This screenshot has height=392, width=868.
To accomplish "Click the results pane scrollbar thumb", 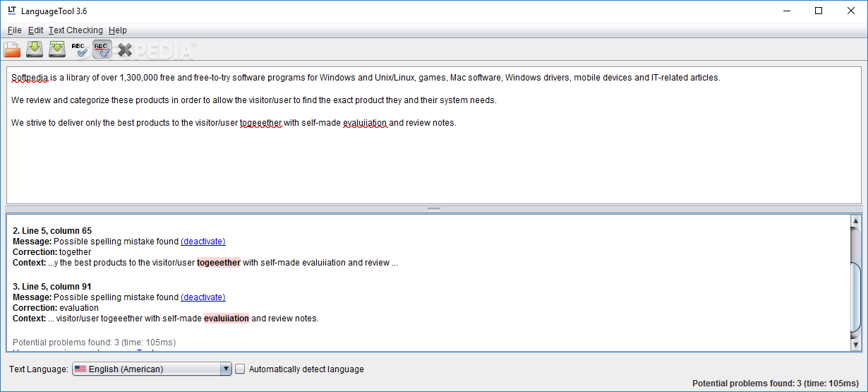I will [856, 297].
